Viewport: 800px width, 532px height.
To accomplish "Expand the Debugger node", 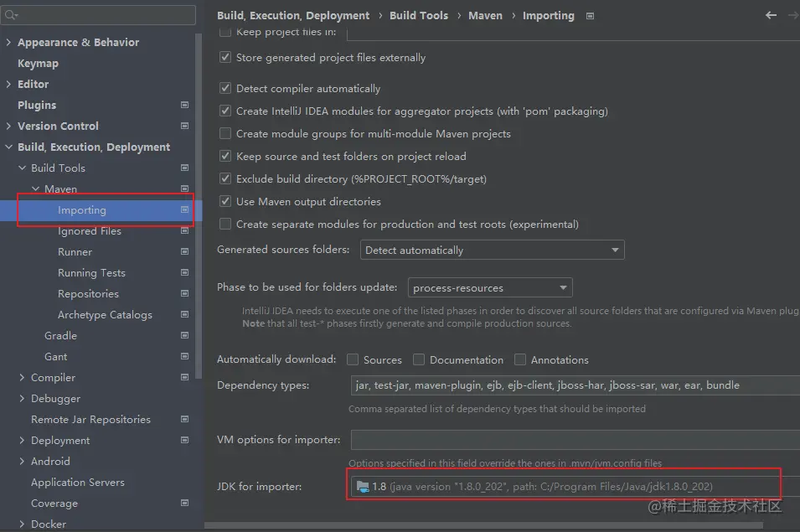I will (22, 398).
